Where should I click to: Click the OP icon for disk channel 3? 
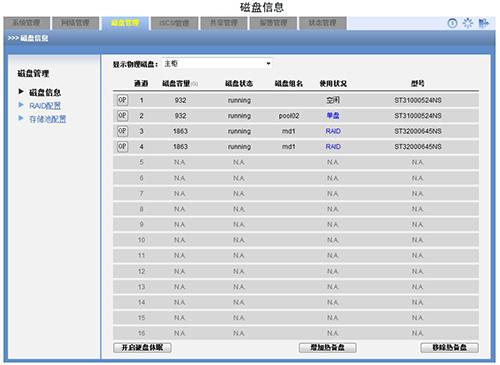pyautogui.click(x=122, y=131)
